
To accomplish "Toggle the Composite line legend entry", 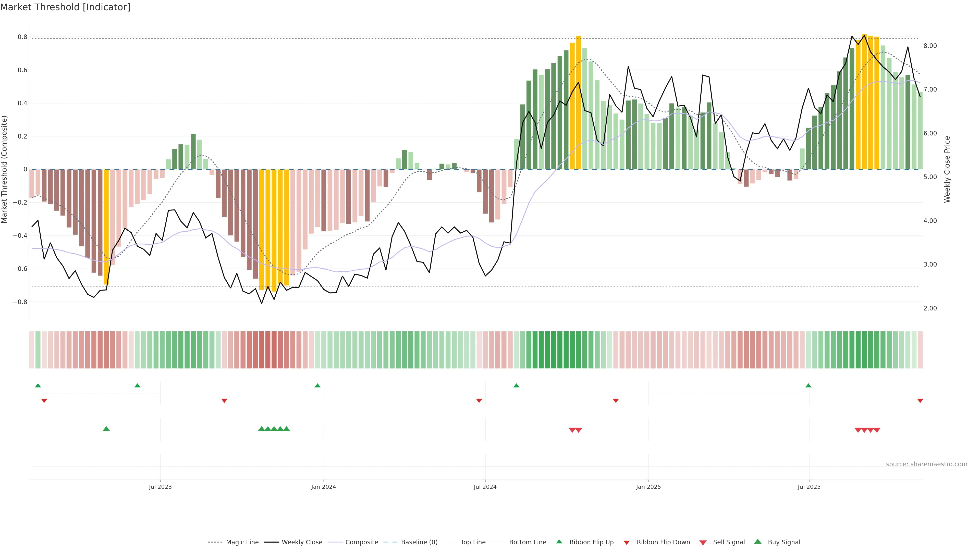I will coord(361,542).
